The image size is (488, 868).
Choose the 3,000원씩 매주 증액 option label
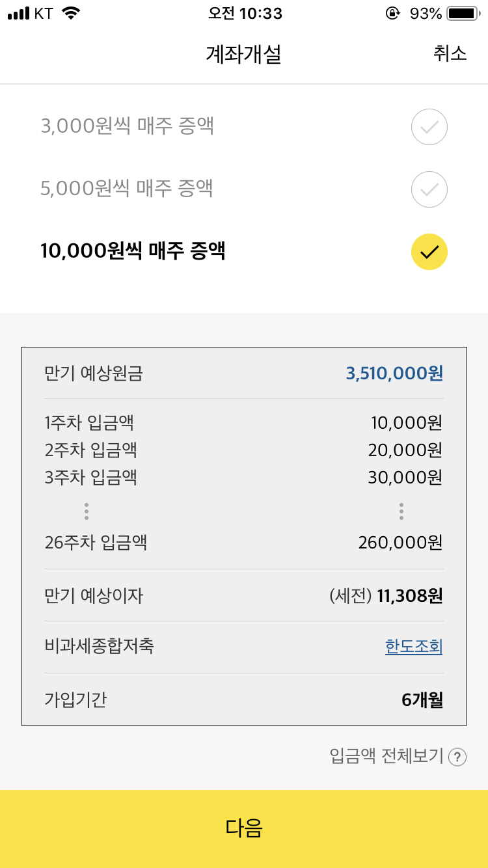[x=128, y=127]
